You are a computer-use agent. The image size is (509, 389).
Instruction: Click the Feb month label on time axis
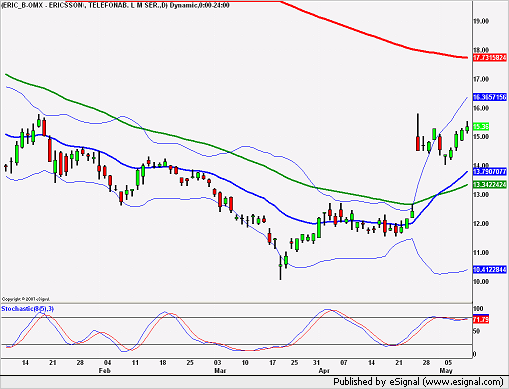click(x=104, y=371)
